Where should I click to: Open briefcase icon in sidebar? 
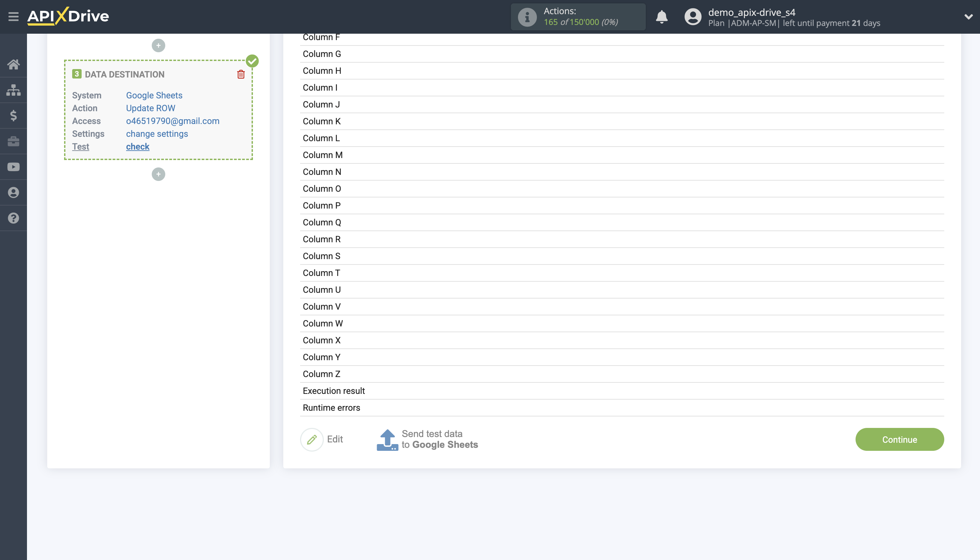[x=13, y=141]
